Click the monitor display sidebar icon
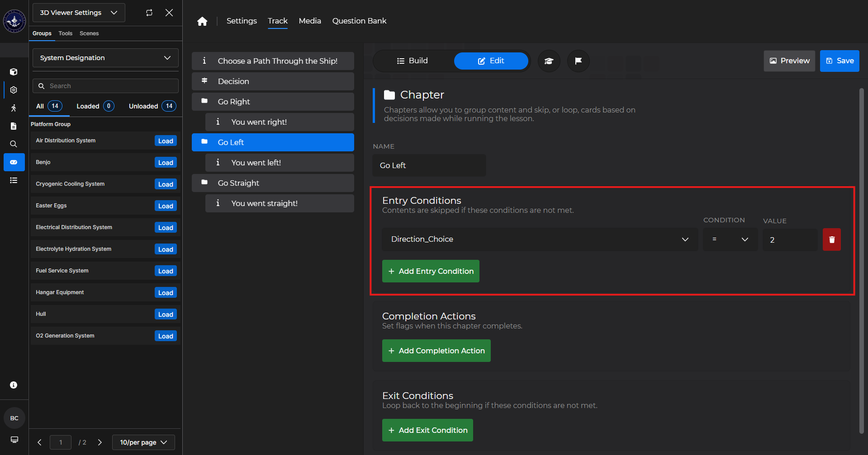Viewport: 868px width, 455px height. pos(14,440)
